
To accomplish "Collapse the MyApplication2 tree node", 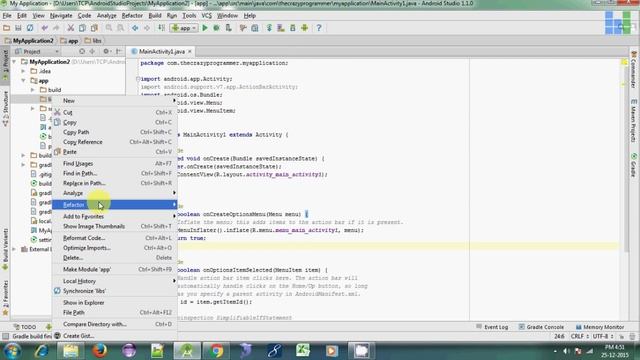I will coord(15,62).
